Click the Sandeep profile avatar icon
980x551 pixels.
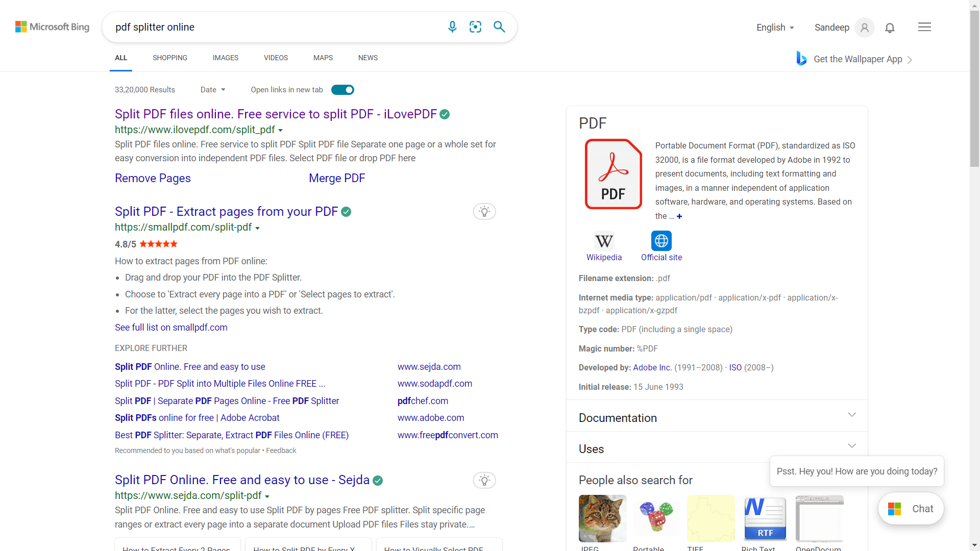tap(864, 28)
